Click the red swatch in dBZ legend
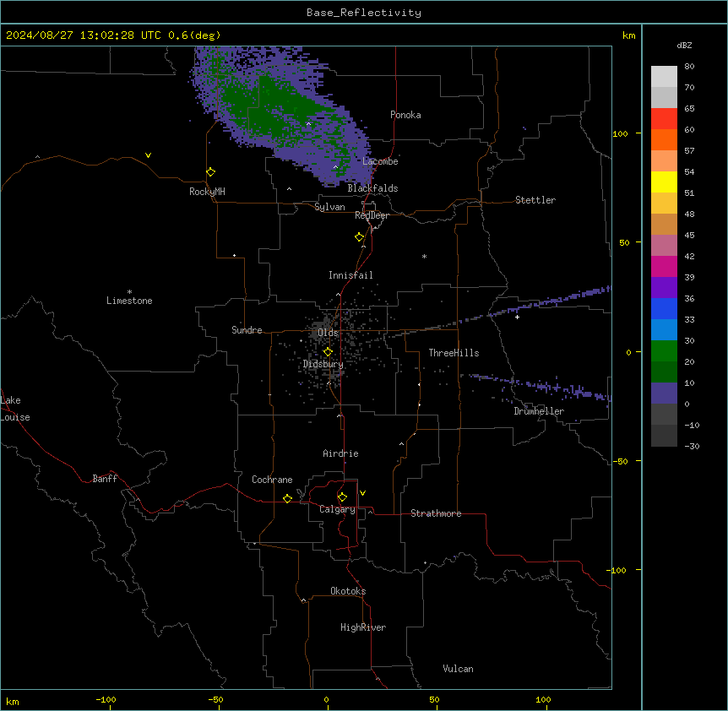 click(x=664, y=118)
